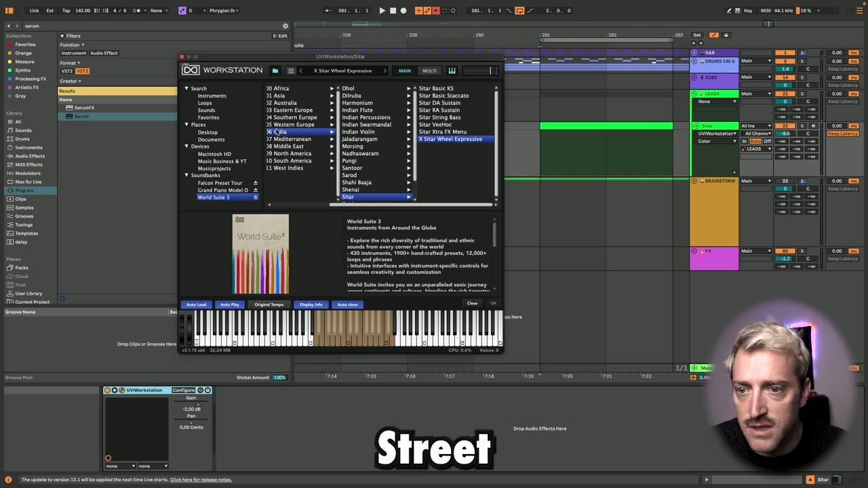The height and width of the screenshot is (488, 868).
Task: Open the Sitar UVIWorkstation device chooser
Action: [x=716, y=134]
